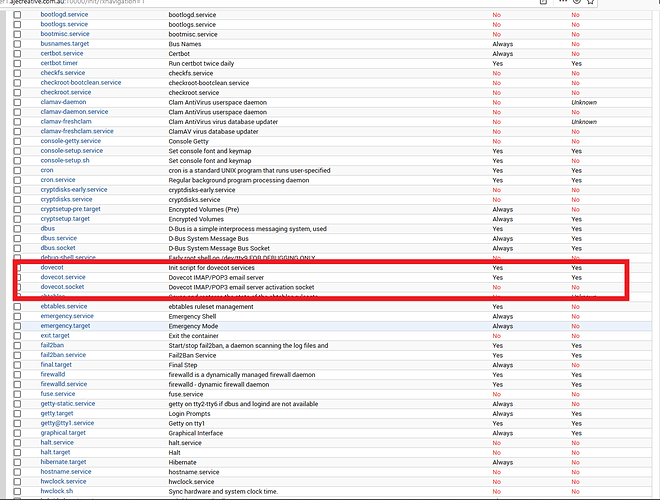660x500 pixels.
Task: Click the busnames.target link
Action: tap(65, 44)
